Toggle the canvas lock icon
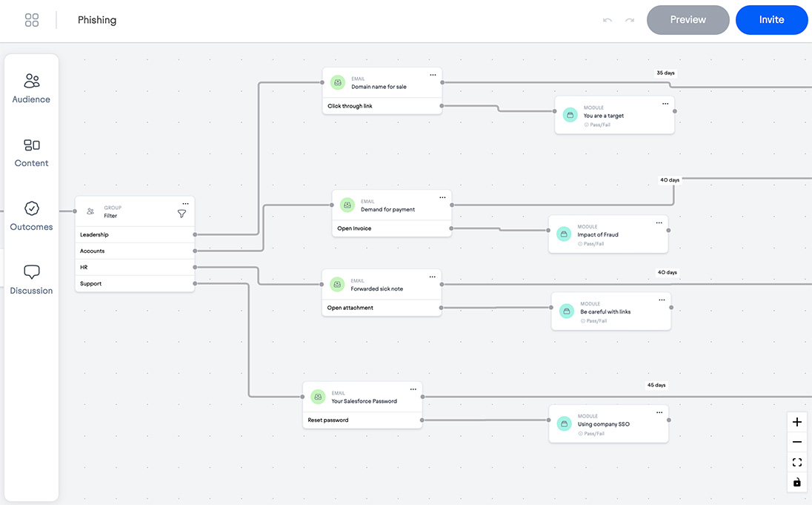 [797, 482]
